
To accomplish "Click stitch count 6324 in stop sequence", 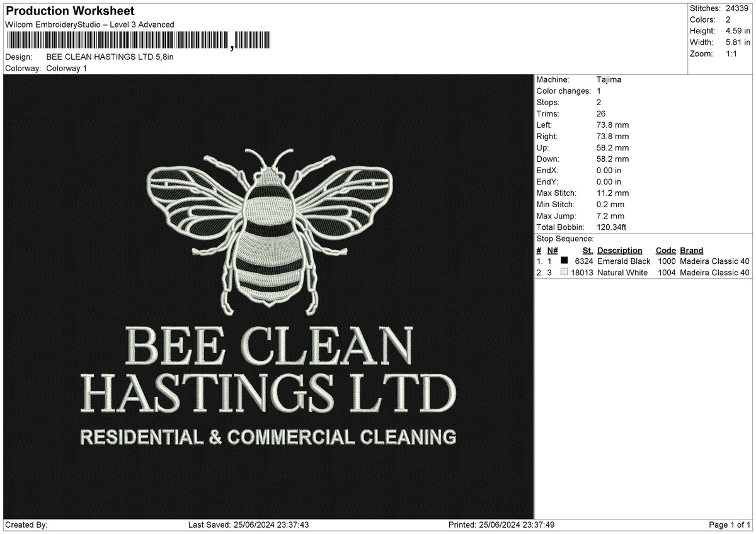I will [584, 261].
